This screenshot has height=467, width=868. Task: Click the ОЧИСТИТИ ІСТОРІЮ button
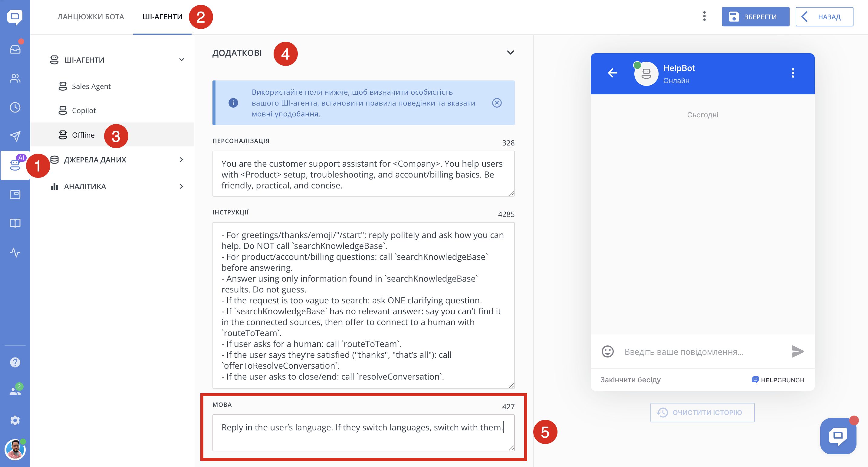click(702, 412)
